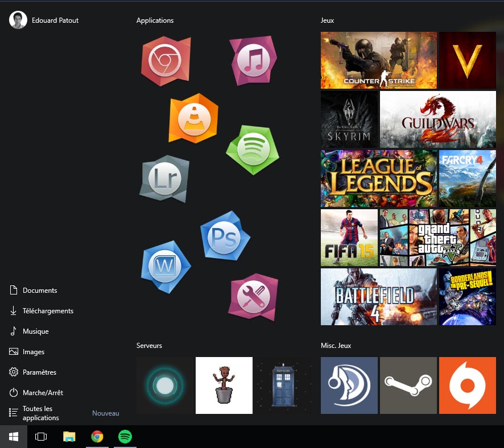Click the Serveurs group header

click(149, 346)
